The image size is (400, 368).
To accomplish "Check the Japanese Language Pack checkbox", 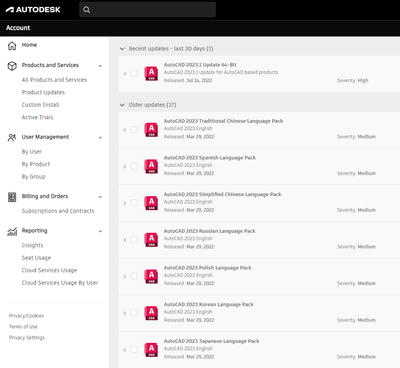I will pyautogui.click(x=134, y=349).
